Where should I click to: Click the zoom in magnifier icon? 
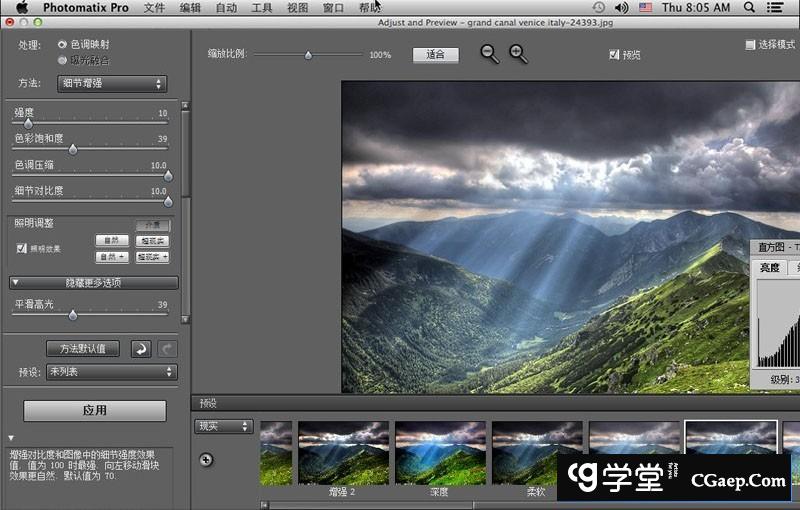point(517,54)
